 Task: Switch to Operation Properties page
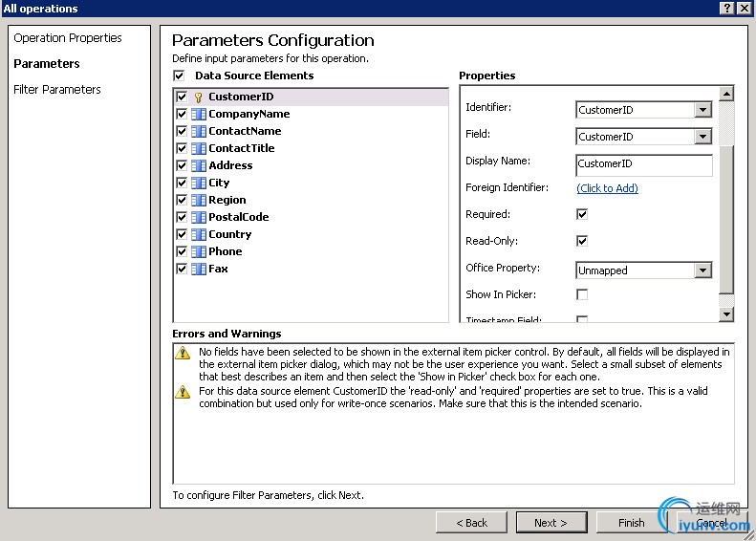click(68, 38)
